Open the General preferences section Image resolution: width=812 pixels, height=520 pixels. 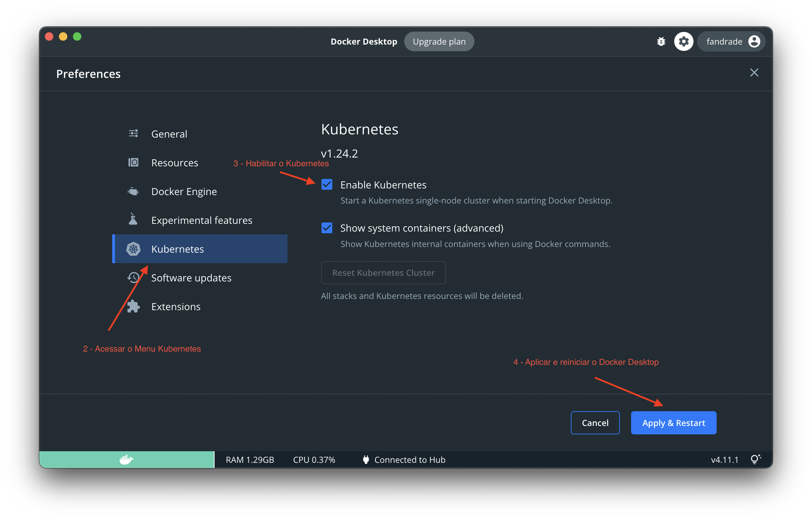(200, 134)
